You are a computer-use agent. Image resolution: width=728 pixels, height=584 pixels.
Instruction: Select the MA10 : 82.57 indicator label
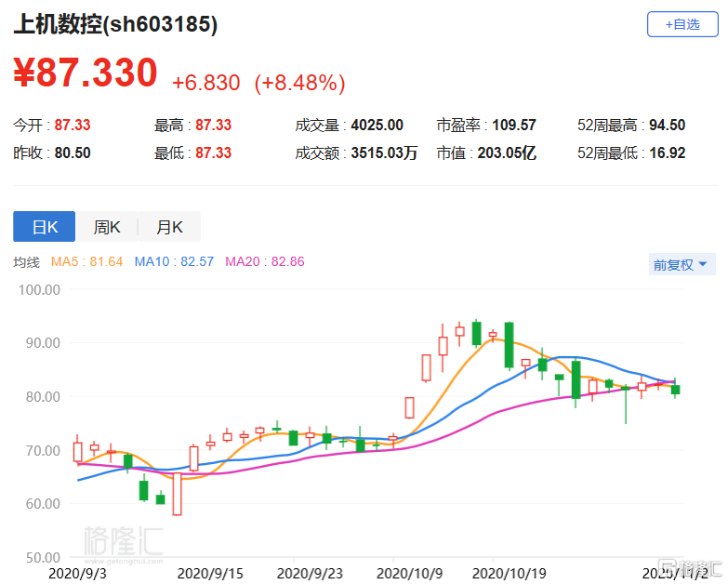point(174,261)
